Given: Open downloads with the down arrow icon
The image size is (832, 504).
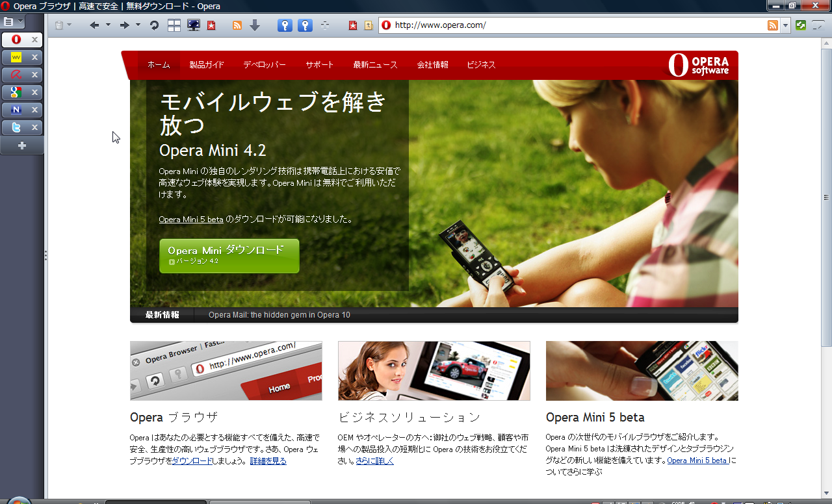Looking at the screenshot, I should tap(255, 25).
